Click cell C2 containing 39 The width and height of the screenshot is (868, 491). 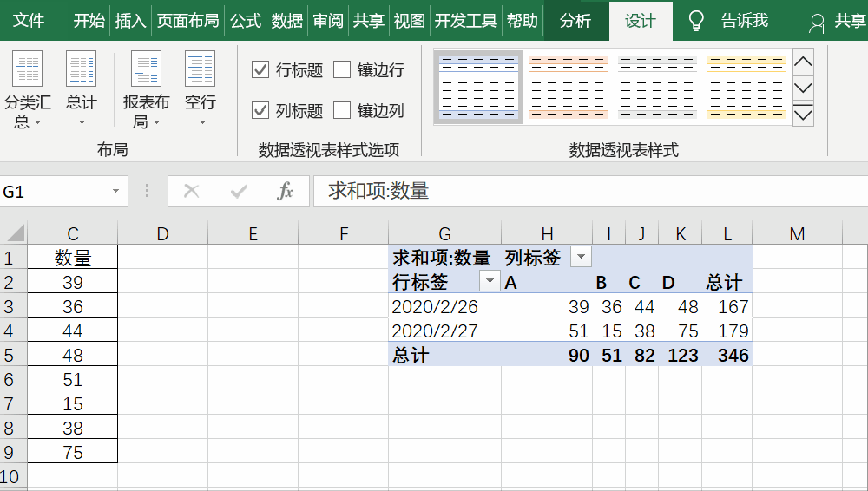(73, 282)
